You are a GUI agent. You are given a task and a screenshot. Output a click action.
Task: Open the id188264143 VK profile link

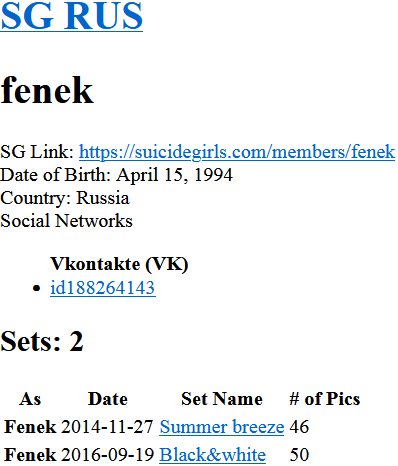(x=103, y=287)
